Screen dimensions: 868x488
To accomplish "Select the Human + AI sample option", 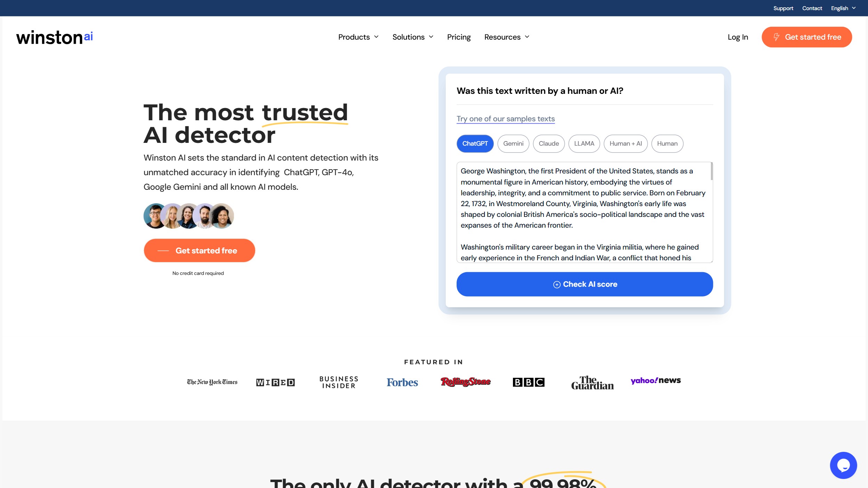I will point(625,144).
